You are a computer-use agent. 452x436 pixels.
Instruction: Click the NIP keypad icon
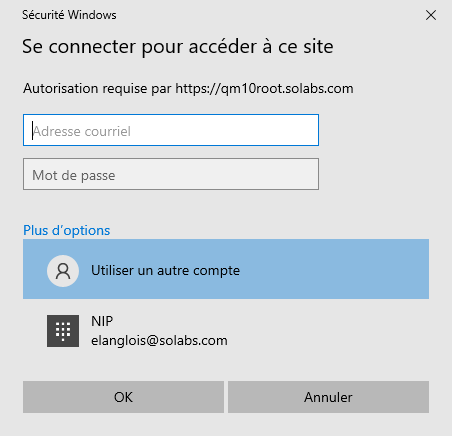[x=63, y=331]
